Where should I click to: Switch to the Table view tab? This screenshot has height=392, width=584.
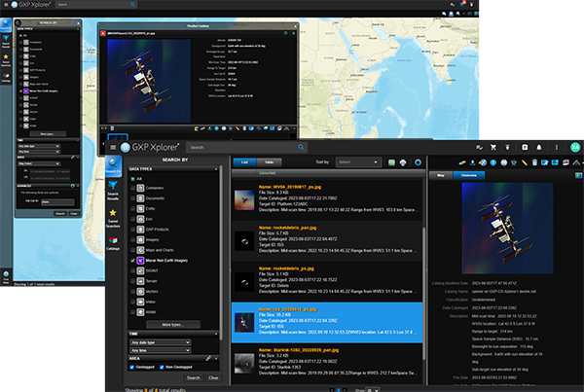click(268, 162)
